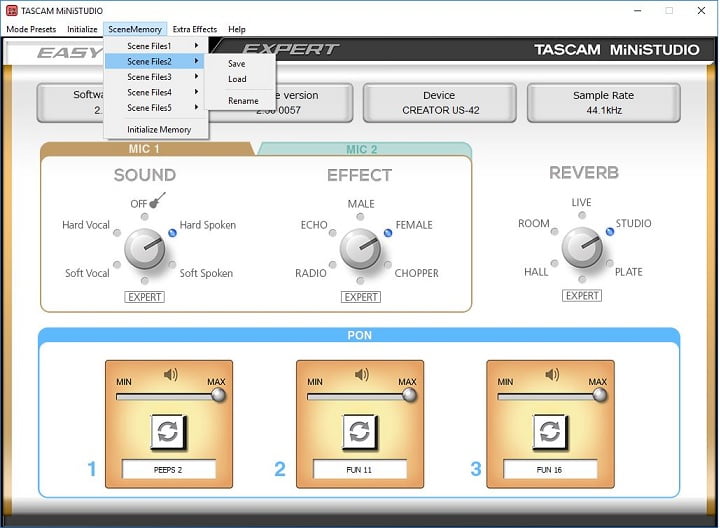Select the LIVE reverb dot

coord(582,215)
